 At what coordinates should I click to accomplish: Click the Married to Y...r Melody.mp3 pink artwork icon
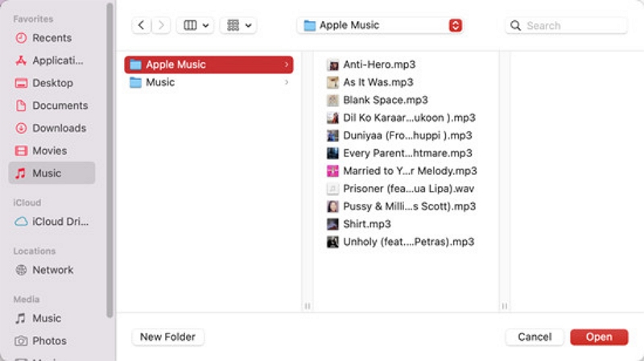click(x=332, y=171)
